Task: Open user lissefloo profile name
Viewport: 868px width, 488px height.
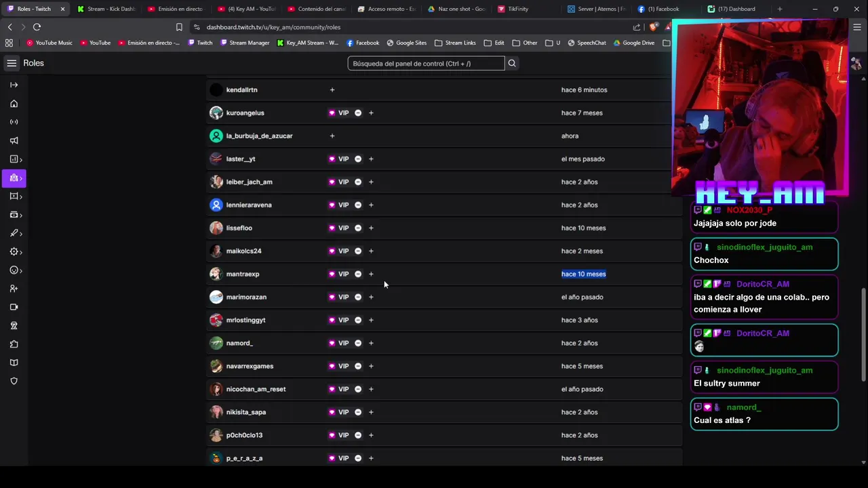Action: [x=239, y=228]
